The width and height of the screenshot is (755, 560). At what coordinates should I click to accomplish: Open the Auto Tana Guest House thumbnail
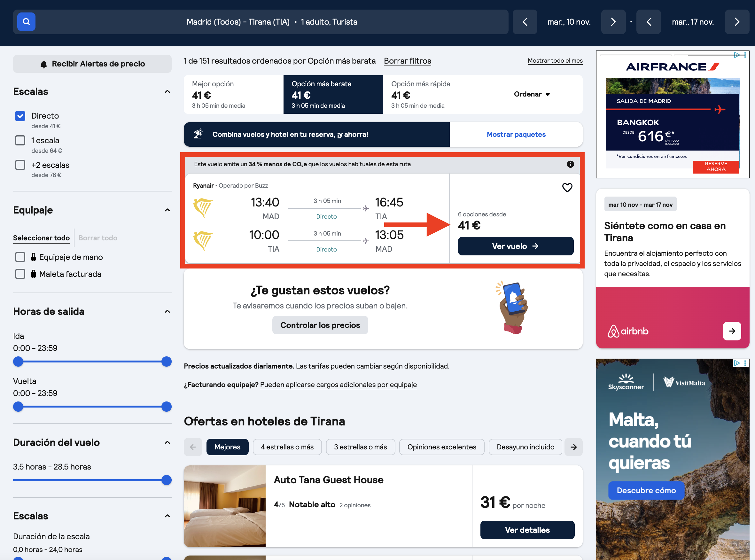coord(224,506)
